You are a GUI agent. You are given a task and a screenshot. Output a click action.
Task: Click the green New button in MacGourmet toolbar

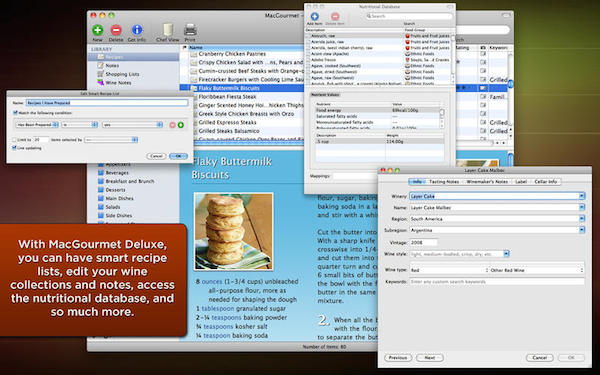[x=98, y=30]
